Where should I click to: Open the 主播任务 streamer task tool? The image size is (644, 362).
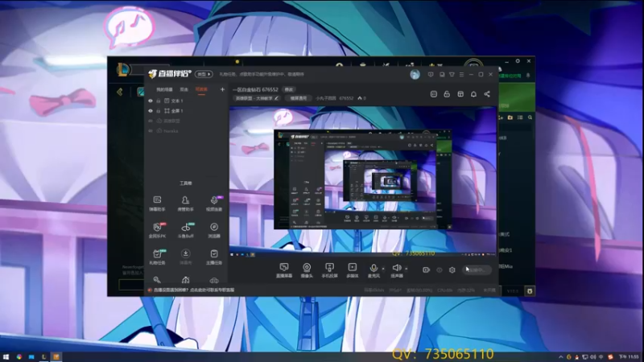[x=214, y=257]
